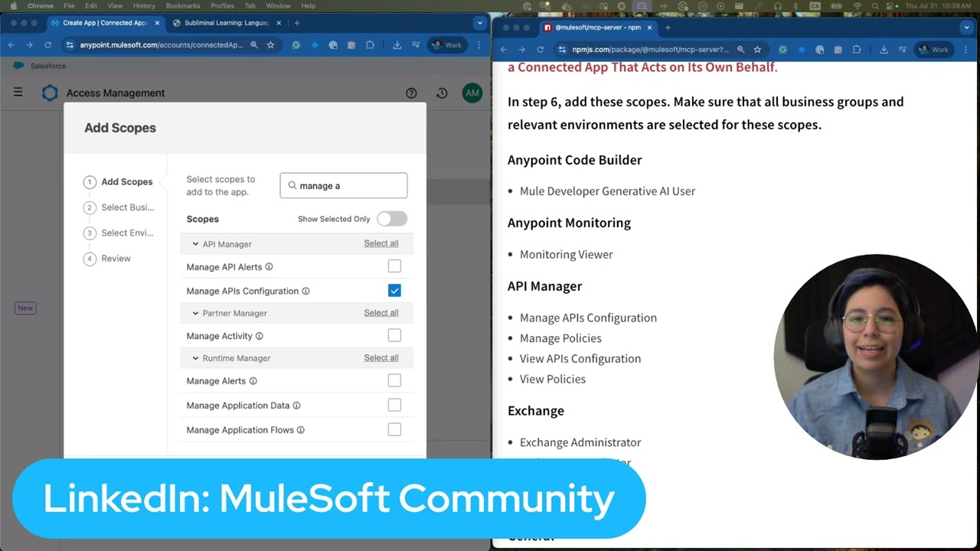Open Grammarly extension in left Chrome window
The width and height of the screenshot is (980, 551).
(296, 45)
